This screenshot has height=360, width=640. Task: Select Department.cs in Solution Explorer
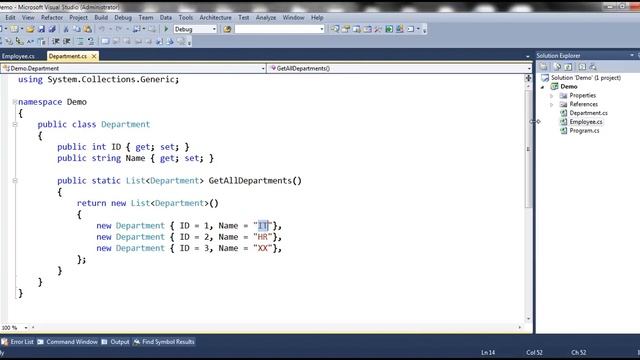click(x=588, y=113)
